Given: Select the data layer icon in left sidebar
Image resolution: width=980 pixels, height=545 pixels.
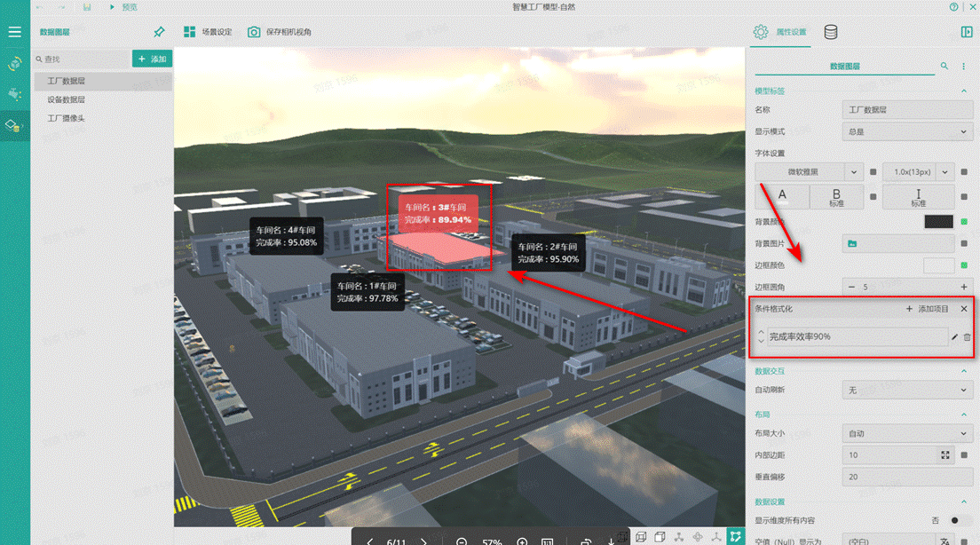Looking at the screenshot, I should pyautogui.click(x=13, y=126).
